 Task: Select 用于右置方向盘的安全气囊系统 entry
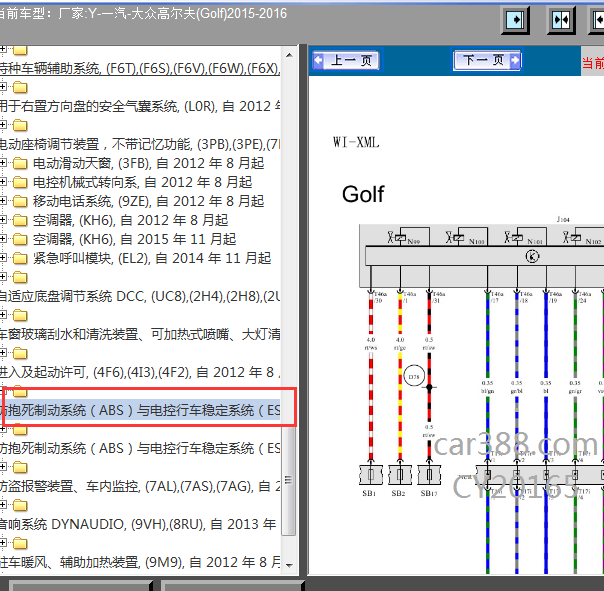[x=140, y=106]
